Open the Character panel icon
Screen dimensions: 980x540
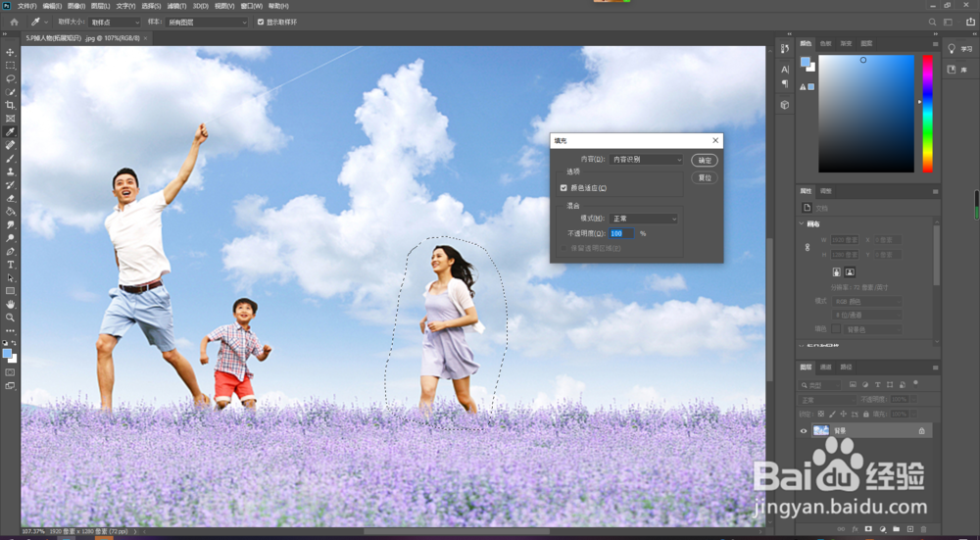point(785,69)
